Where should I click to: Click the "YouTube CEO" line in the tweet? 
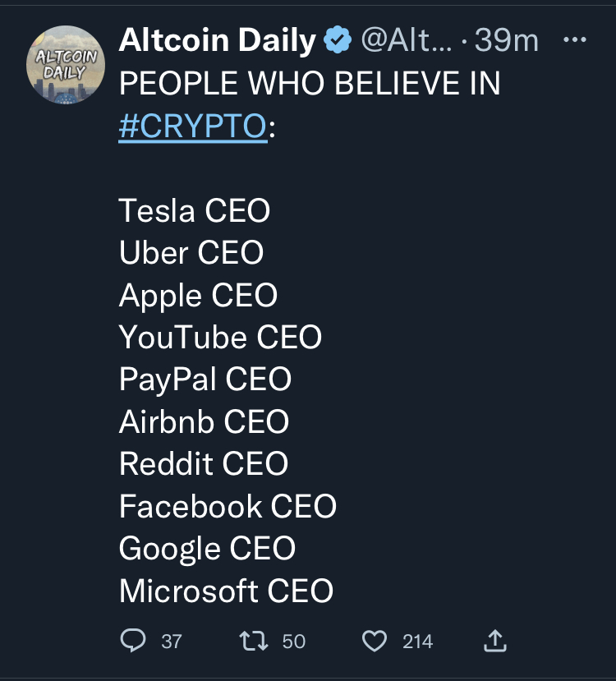[x=220, y=338]
